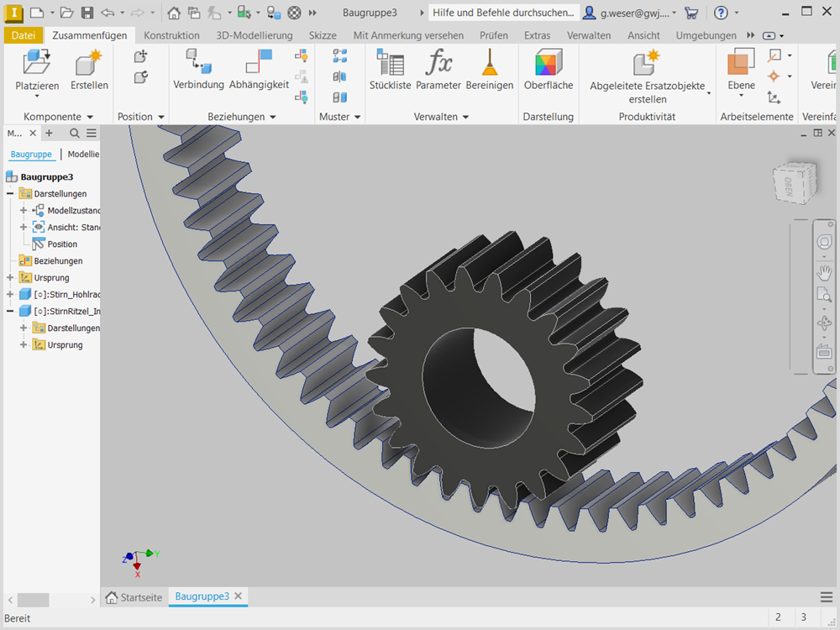Open the Skizze ribbon tab
The height and width of the screenshot is (630, 840).
[323, 35]
